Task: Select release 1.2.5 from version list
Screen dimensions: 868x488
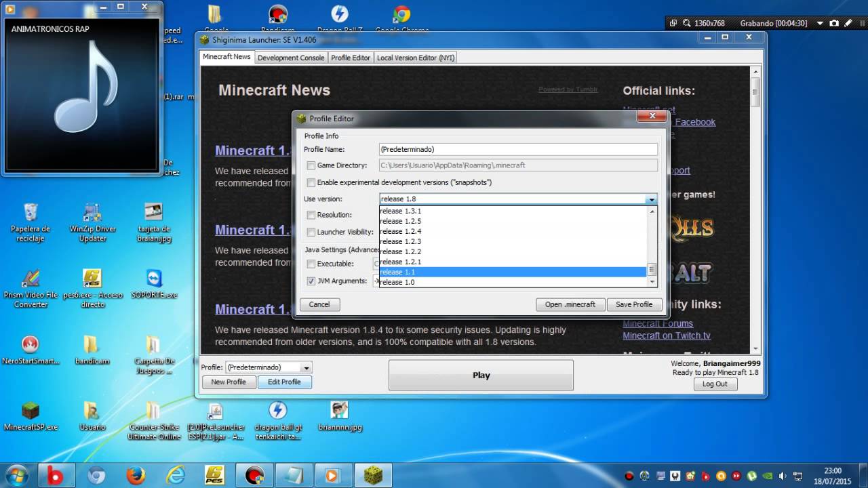Action: pyautogui.click(x=513, y=221)
